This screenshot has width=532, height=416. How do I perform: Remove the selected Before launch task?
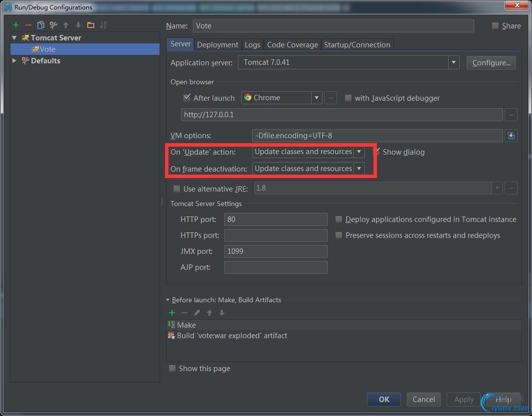(184, 313)
